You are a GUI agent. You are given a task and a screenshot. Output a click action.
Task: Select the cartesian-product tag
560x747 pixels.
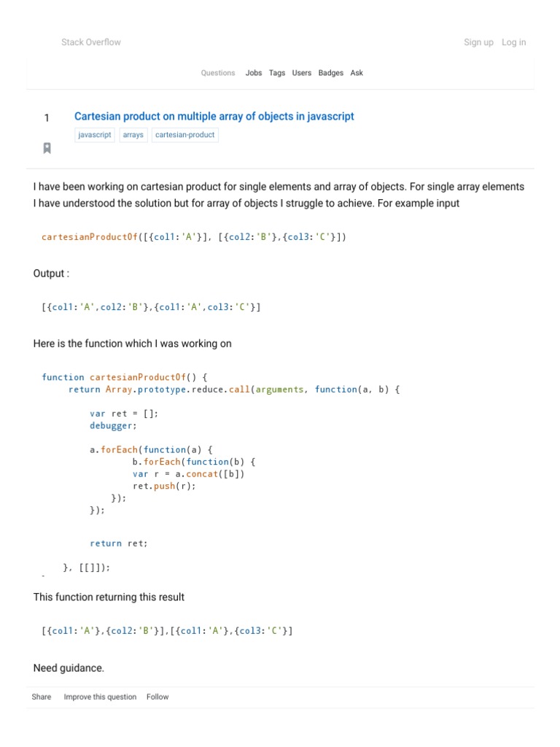tap(185, 135)
